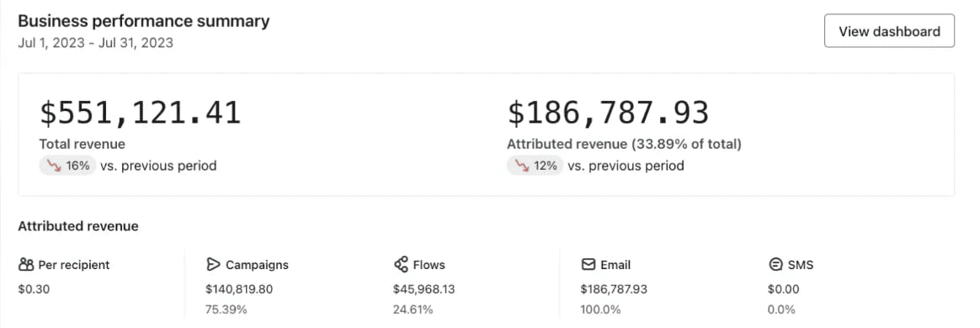The width and height of the screenshot is (980, 328).
Task: Select the Per recipient people icon
Action: (x=25, y=265)
